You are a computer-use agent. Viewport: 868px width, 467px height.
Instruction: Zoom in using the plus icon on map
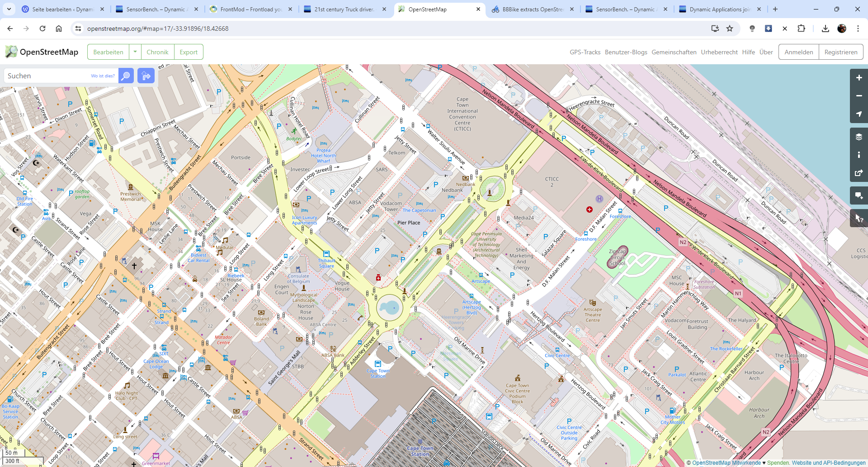859,77
